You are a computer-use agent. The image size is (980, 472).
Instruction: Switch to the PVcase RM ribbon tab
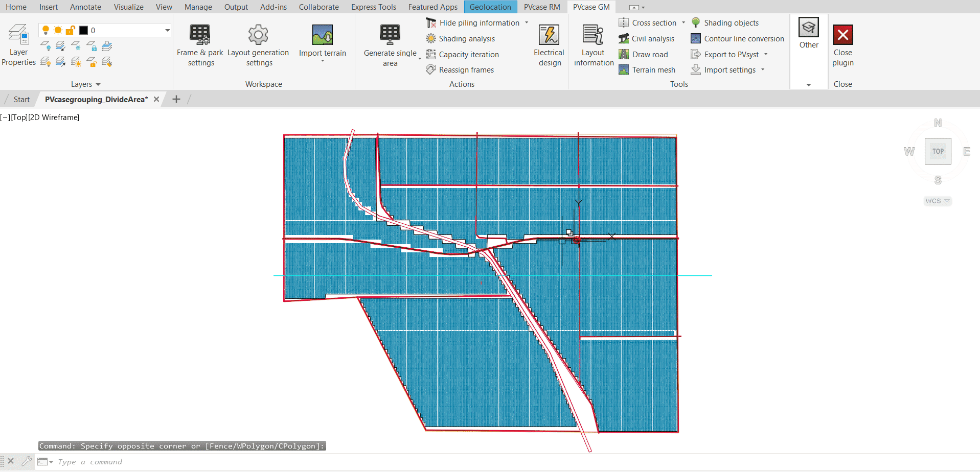click(x=541, y=7)
